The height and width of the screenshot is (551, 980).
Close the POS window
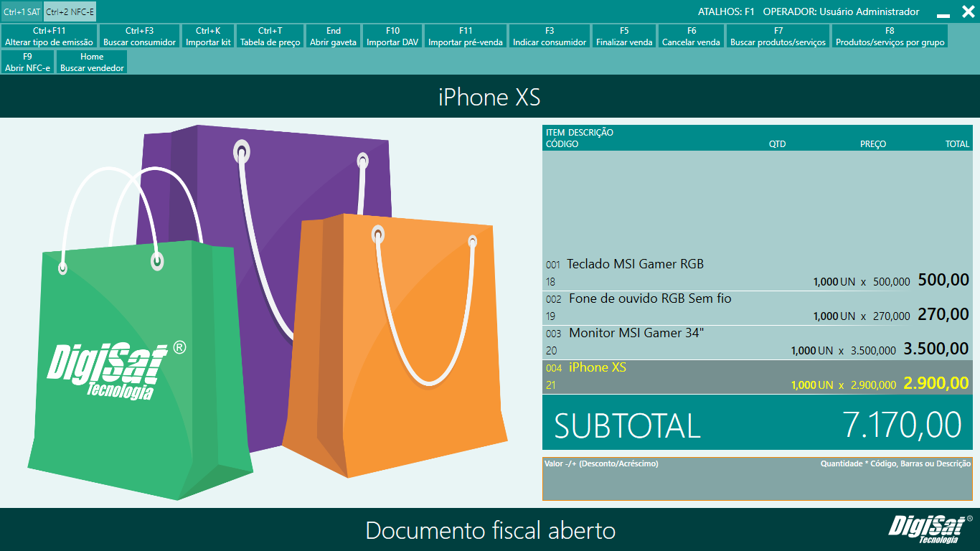(968, 11)
